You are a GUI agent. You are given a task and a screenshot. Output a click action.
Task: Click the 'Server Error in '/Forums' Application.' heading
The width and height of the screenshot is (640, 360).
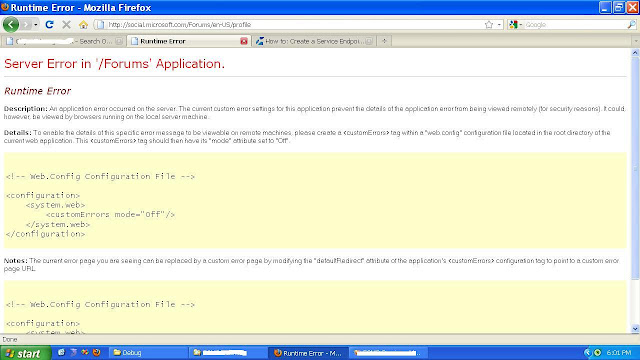pos(114,64)
